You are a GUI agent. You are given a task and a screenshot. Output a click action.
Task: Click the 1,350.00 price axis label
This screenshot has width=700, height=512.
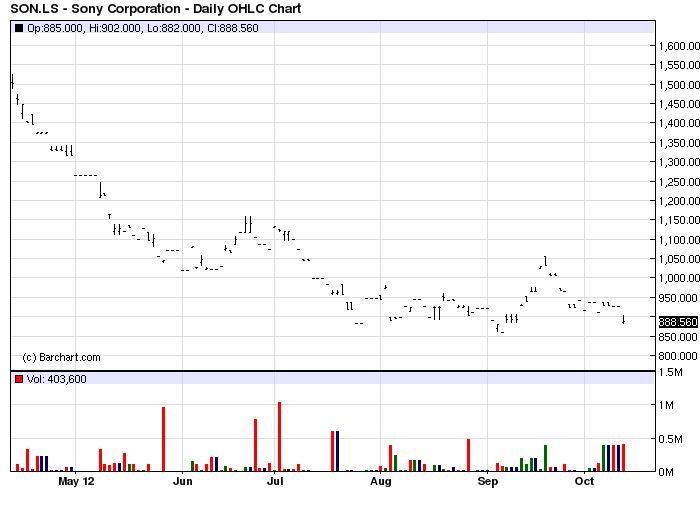(x=679, y=143)
